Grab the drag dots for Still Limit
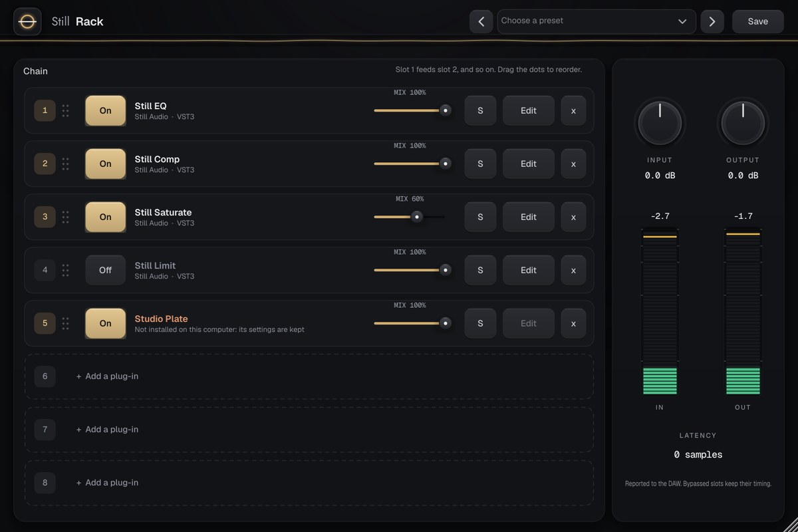The width and height of the screenshot is (798, 532). pos(65,270)
